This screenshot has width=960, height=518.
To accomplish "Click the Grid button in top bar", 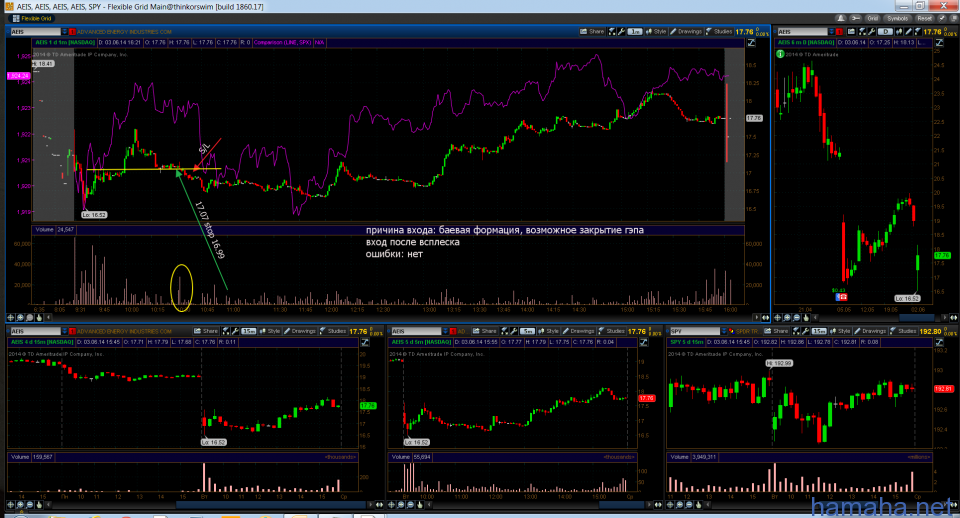I will (x=872, y=18).
